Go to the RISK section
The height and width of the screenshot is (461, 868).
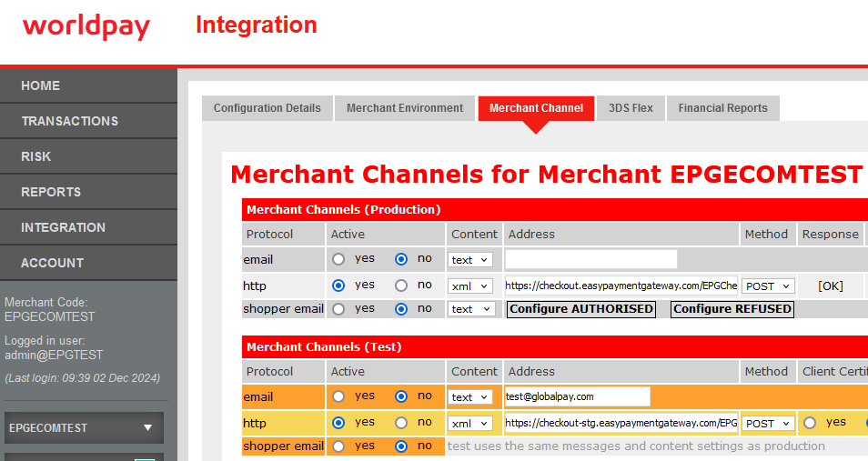pos(88,156)
